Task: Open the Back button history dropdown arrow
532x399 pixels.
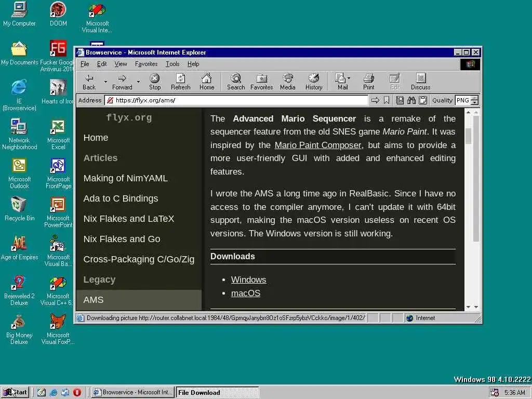Action: (x=105, y=82)
